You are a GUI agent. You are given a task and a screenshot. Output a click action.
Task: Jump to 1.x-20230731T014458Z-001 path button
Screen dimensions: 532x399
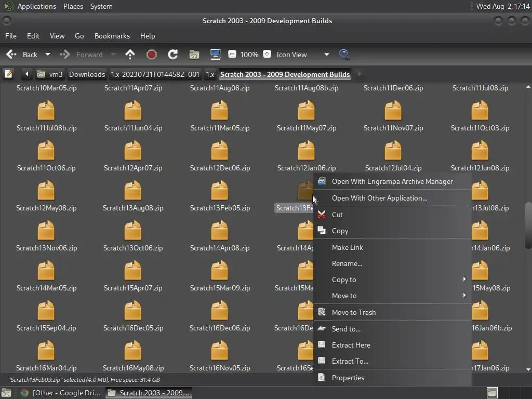tap(155, 74)
